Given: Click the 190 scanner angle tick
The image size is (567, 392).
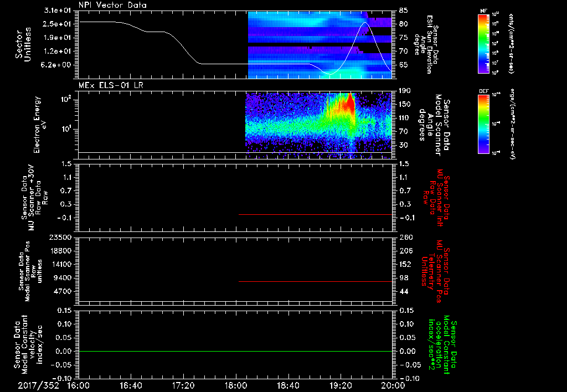Looking at the screenshot, I should [405, 91].
